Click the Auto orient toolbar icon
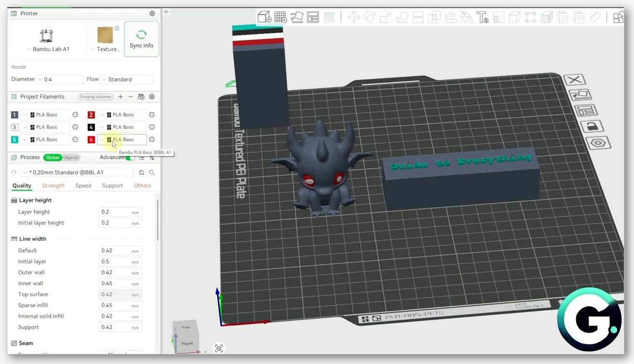 (297, 17)
